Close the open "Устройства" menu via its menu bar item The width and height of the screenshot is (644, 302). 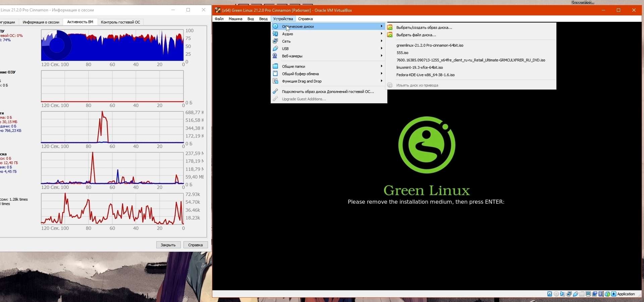tap(283, 19)
